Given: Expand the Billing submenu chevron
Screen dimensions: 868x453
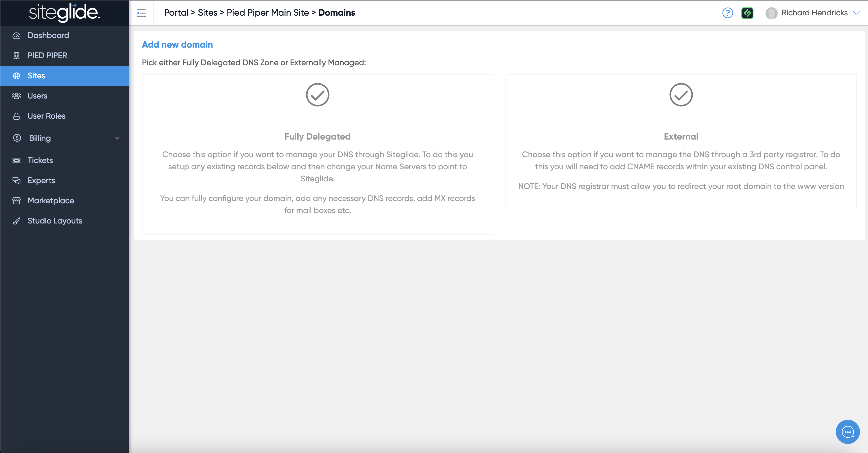Looking at the screenshot, I should (x=117, y=138).
